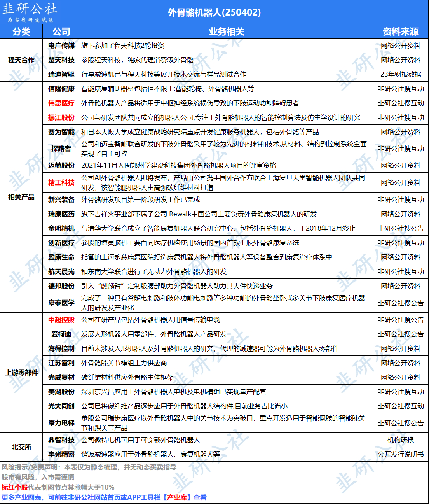Select company 航天晨光
This screenshot has width=429, height=504.
point(61,271)
